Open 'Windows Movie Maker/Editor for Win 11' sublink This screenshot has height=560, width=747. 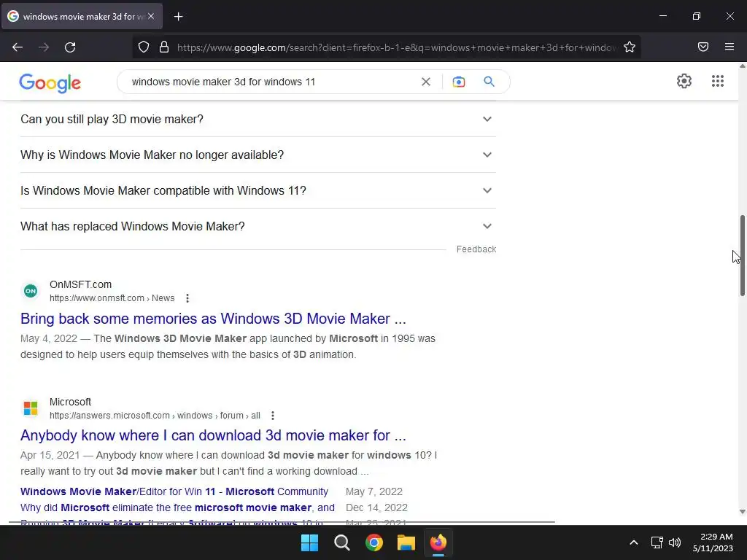[174, 491]
